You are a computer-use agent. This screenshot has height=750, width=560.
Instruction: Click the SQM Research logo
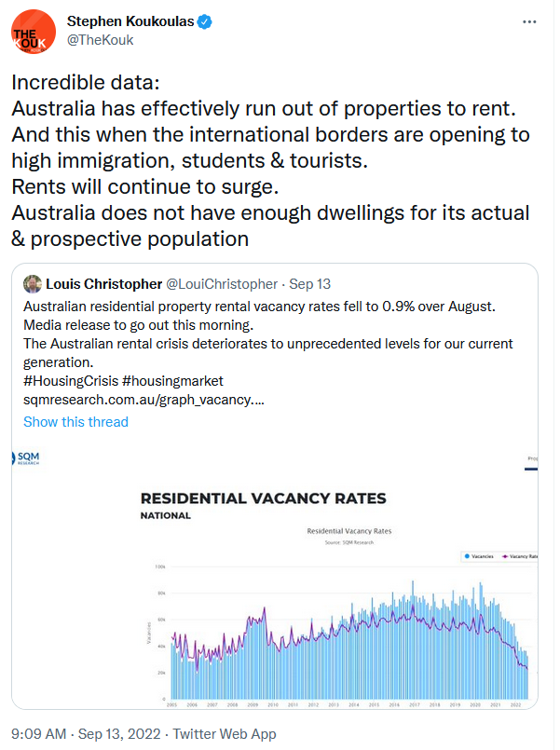pos(26,457)
